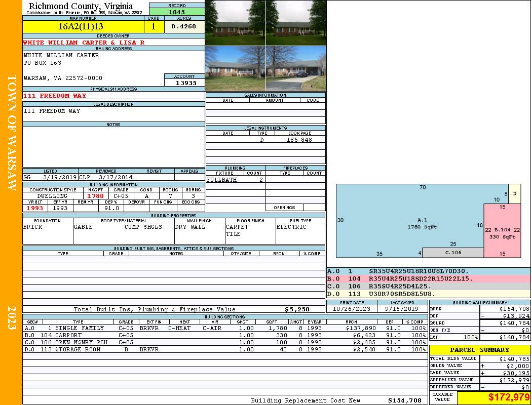Click the yellow D storage room sketch box

click(514, 194)
